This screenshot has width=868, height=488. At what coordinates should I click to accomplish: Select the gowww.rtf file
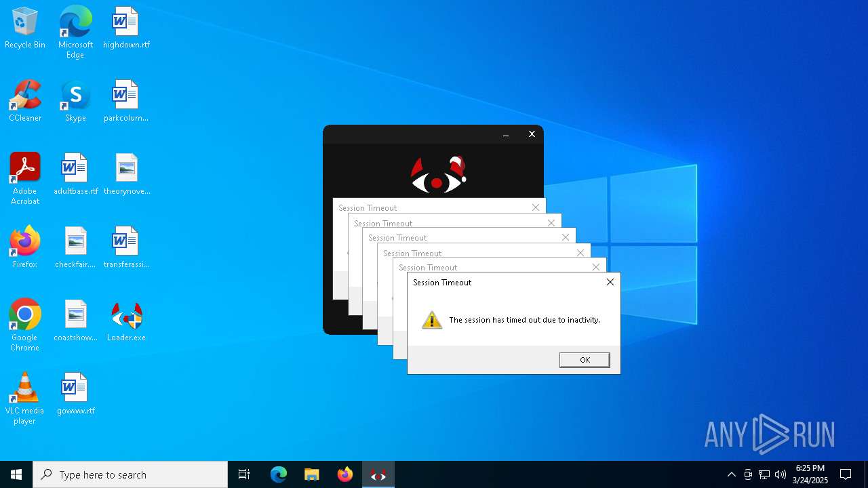(x=75, y=394)
